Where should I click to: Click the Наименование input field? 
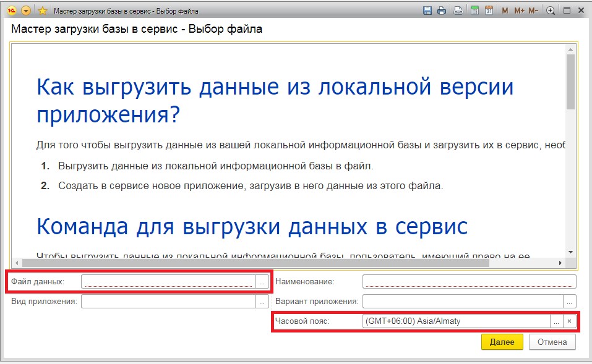click(x=469, y=282)
